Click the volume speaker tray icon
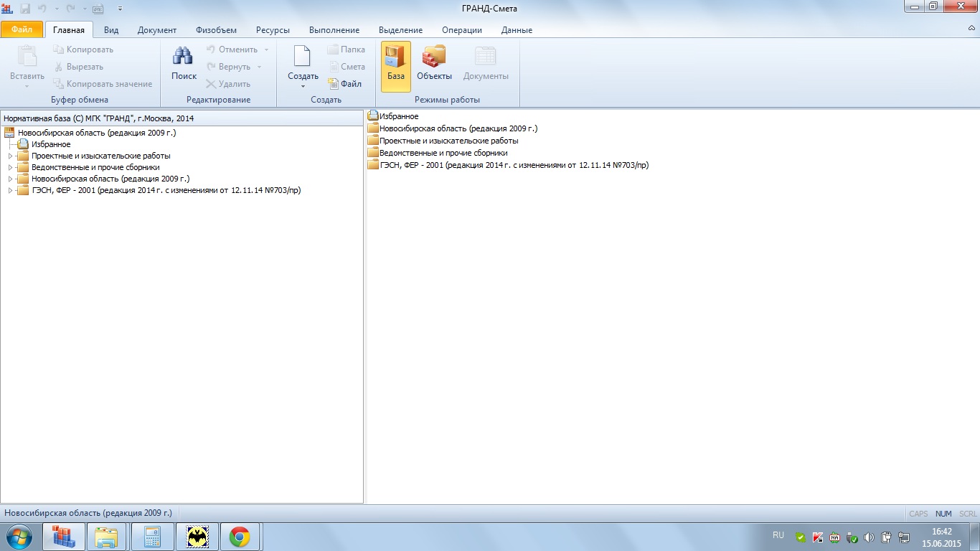The height and width of the screenshot is (551, 980). tap(869, 537)
